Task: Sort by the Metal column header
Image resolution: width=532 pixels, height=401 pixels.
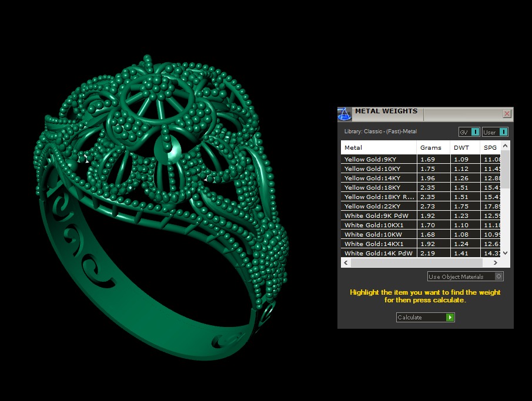Action: [379, 147]
